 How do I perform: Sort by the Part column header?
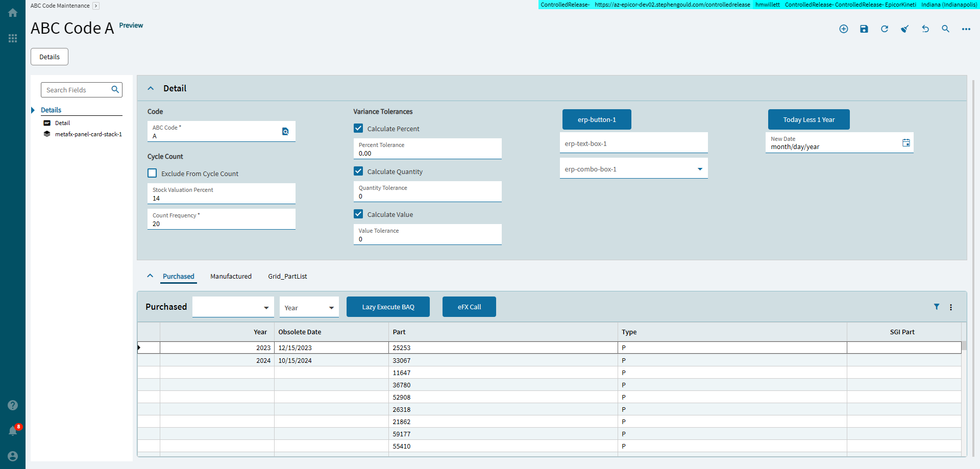point(503,332)
